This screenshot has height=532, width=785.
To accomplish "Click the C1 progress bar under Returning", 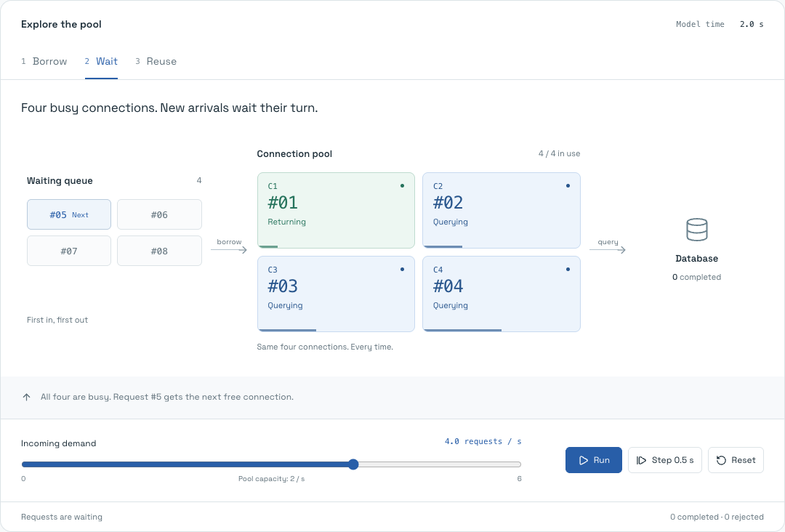I will 267,246.
